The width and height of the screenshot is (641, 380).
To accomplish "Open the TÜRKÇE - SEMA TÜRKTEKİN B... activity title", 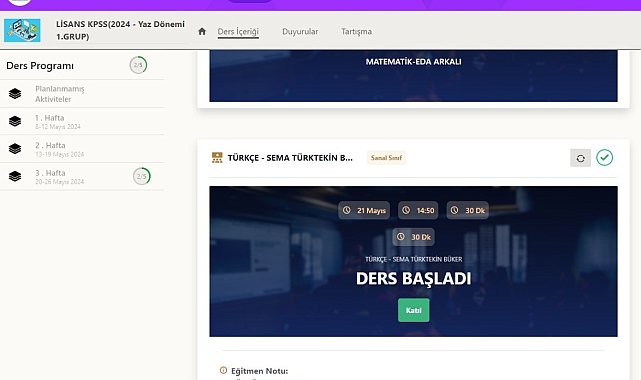I will (x=290, y=158).
